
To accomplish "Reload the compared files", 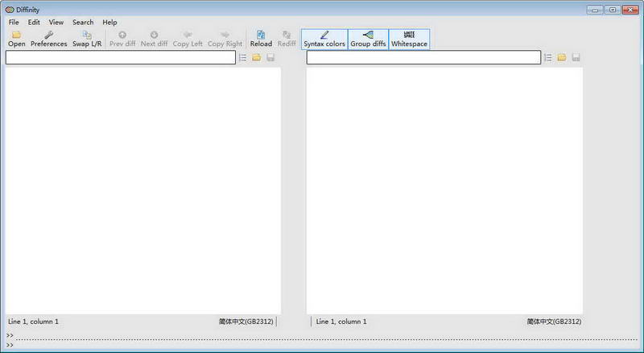I will [261, 39].
